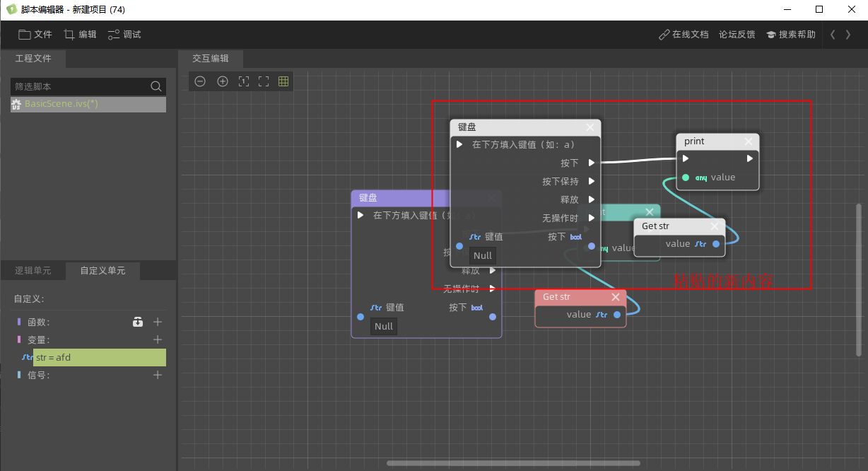Reset canvas zoom to 1:1
Image resolution: width=868 pixels, height=471 pixels.
[x=243, y=81]
